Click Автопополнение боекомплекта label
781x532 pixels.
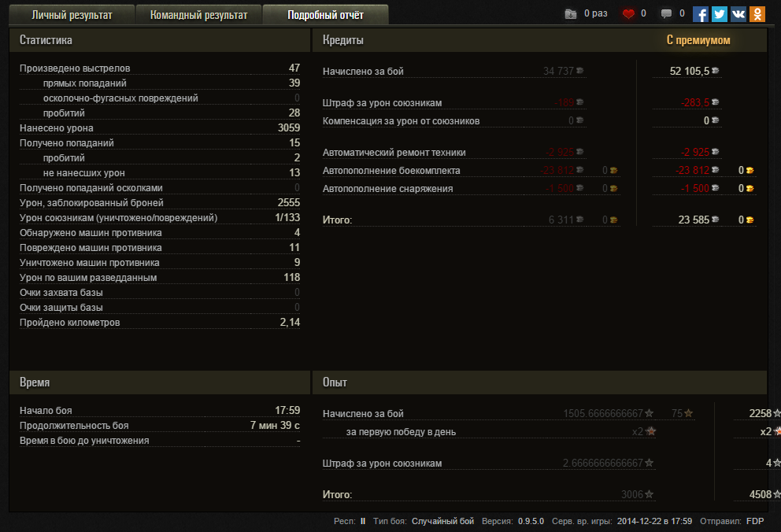coord(391,170)
